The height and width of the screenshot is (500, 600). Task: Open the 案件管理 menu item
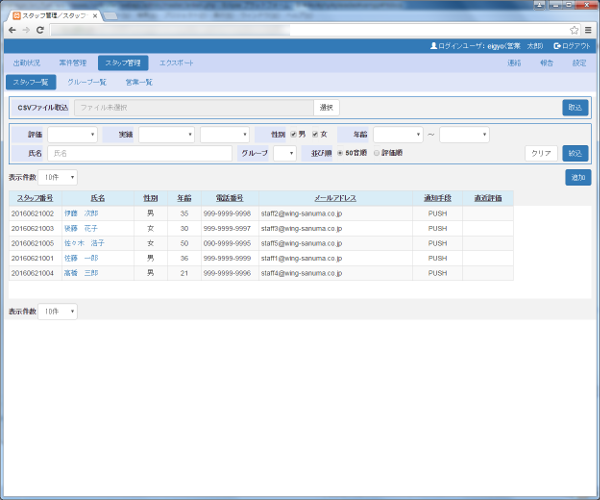point(73,63)
